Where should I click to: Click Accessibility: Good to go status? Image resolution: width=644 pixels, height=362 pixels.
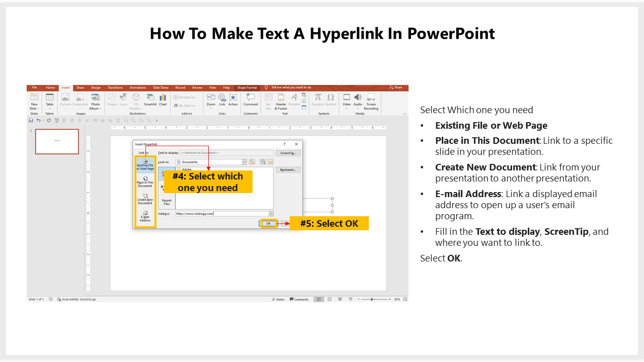pyautogui.click(x=76, y=299)
